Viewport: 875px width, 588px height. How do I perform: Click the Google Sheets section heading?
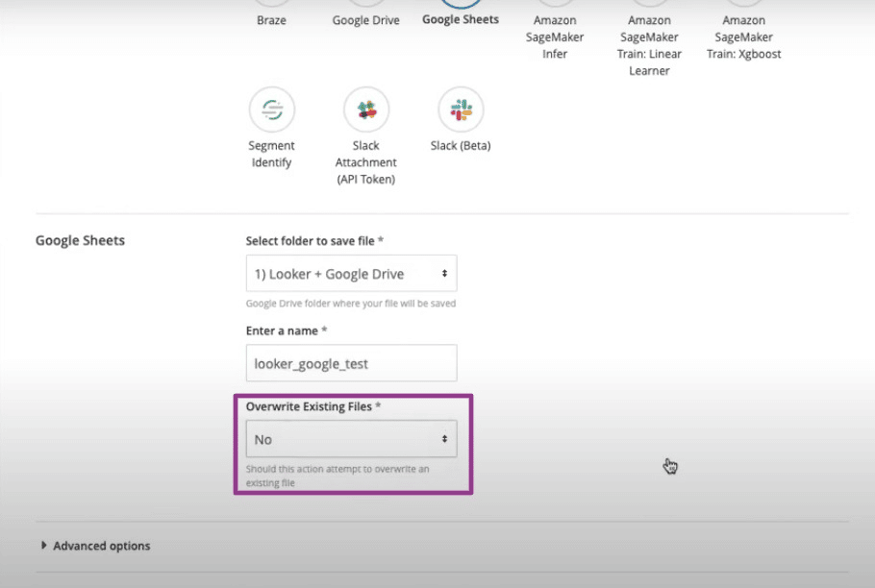81,240
